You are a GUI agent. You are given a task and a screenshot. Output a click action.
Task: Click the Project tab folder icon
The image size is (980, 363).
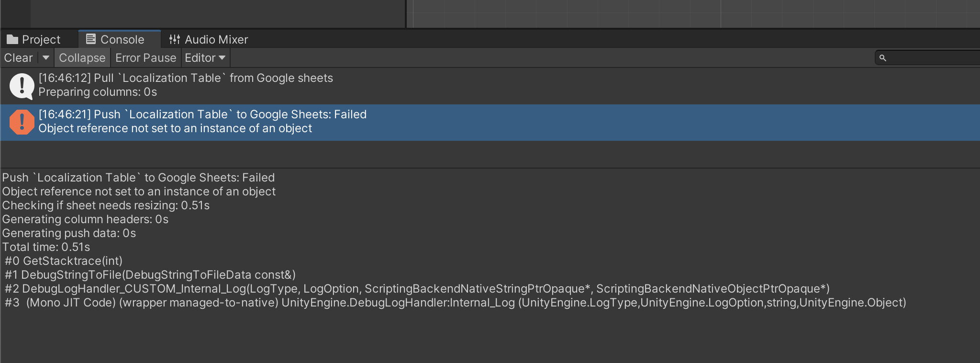coord(12,39)
